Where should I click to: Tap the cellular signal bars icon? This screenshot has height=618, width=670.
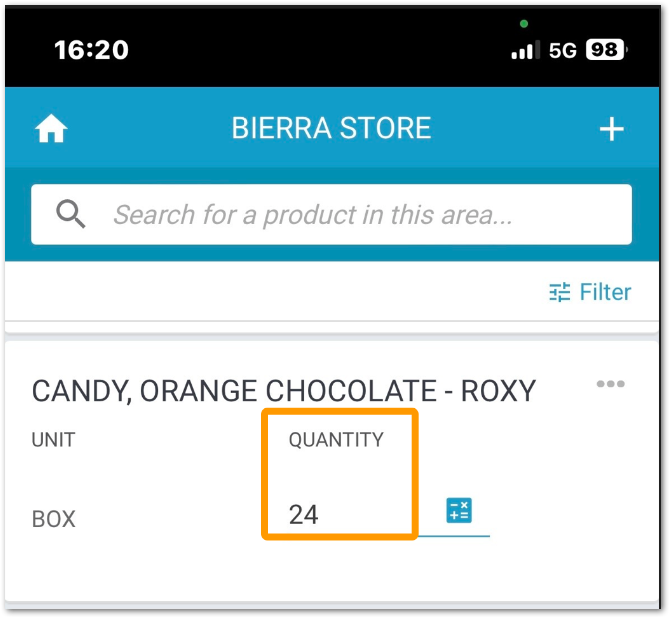pyautogui.click(x=526, y=50)
